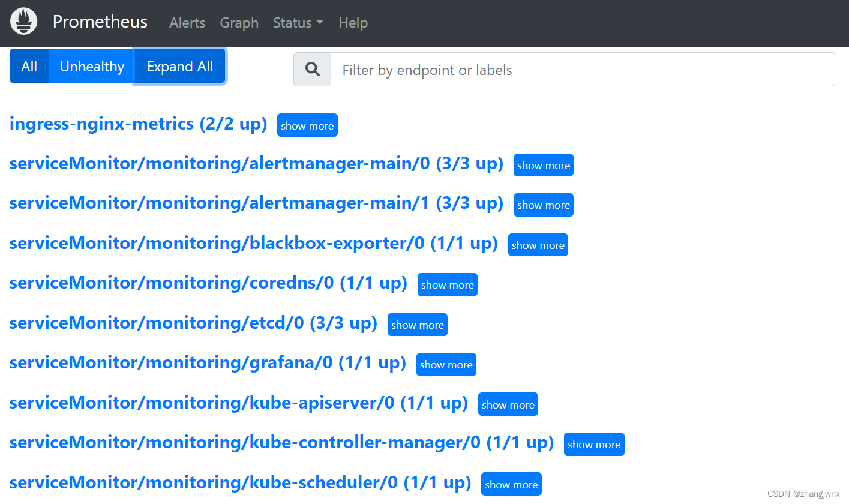Show more for ingress-nginx-metrics
The width and height of the screenshot is (849, 504).
307,125
